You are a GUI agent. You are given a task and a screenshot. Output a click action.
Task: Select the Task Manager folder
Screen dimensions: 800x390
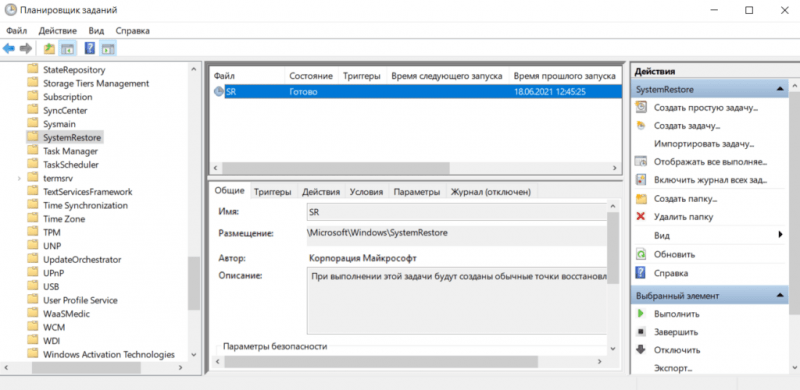(x=70, y=151)
